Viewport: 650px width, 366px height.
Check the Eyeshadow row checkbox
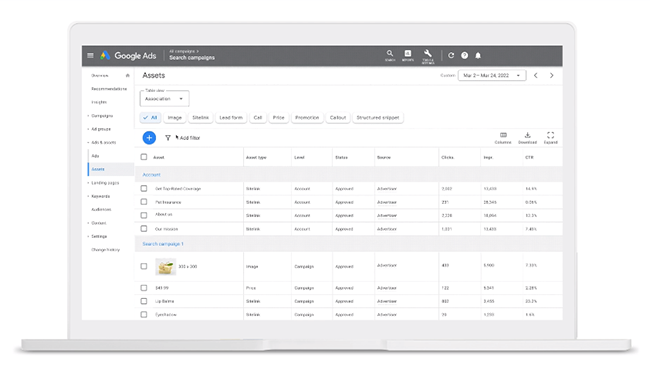[144, 314]
